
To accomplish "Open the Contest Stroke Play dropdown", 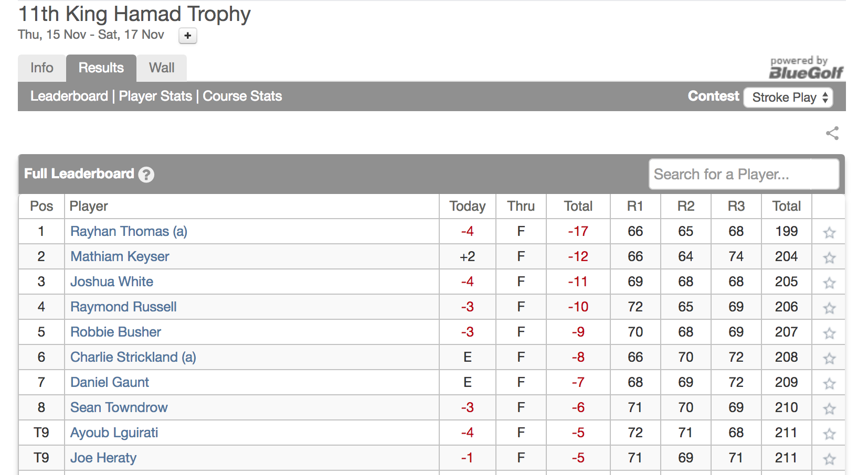I will coord(788,98).
